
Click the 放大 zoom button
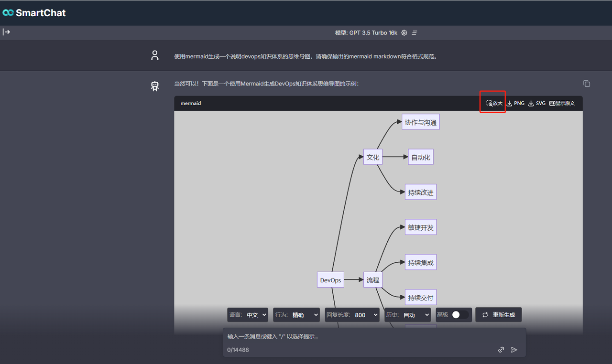click(494, 103)
